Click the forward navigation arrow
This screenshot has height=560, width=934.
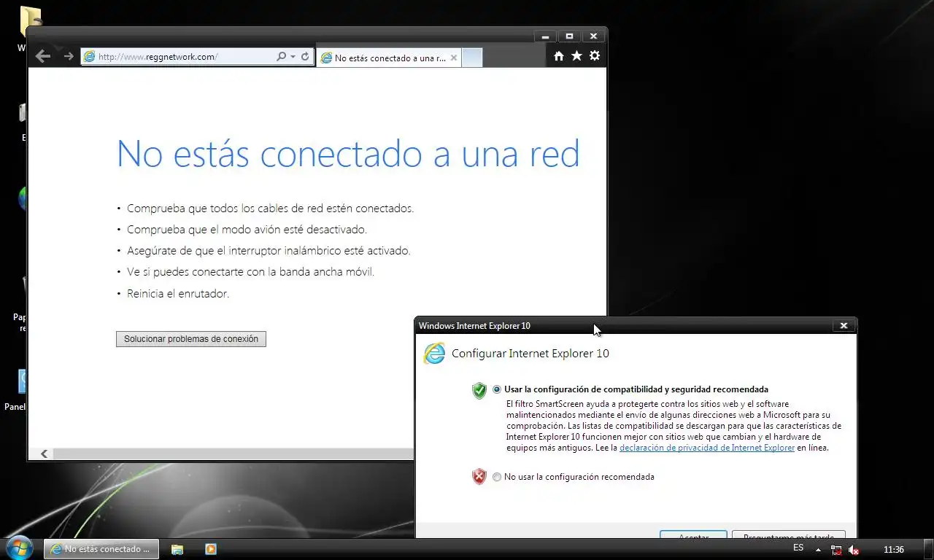(x=69, y=56)
